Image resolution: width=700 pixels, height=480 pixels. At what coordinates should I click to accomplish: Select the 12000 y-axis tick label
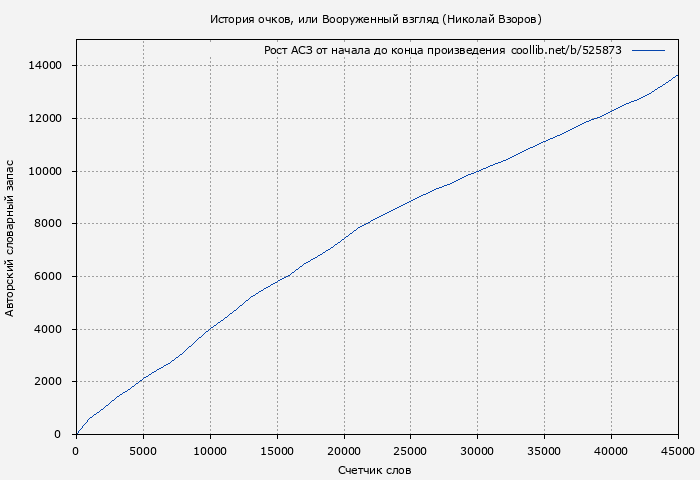tap(46, 118)
